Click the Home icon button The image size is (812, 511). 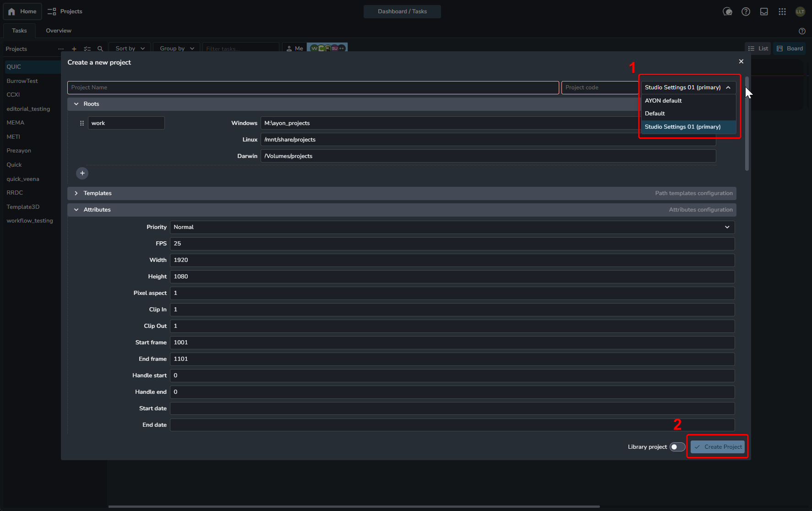click(22, 11)
